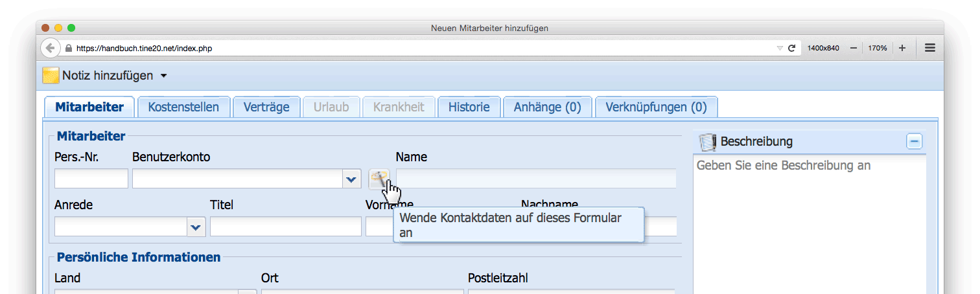
Task: Select the Urlaub tab
Action: click(331, 107)
